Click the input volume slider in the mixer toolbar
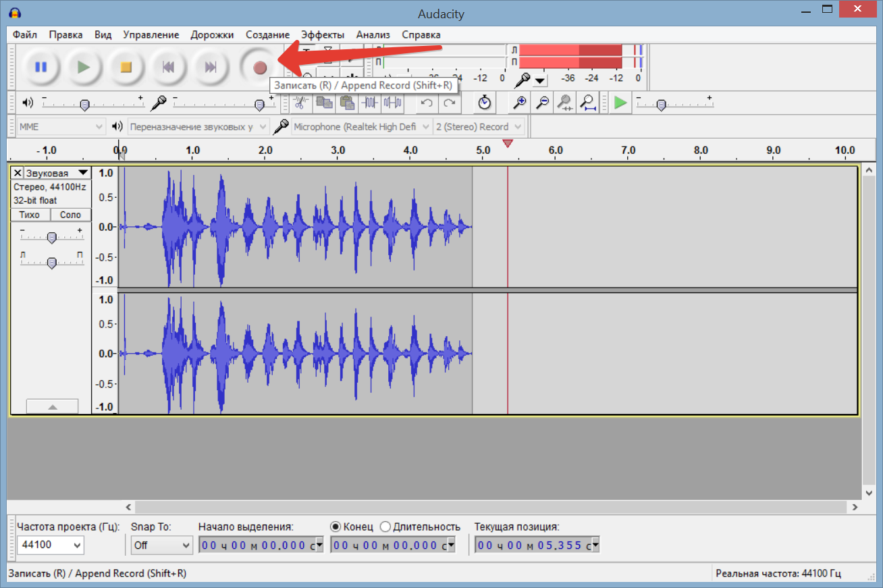 (x=223, y=103)
